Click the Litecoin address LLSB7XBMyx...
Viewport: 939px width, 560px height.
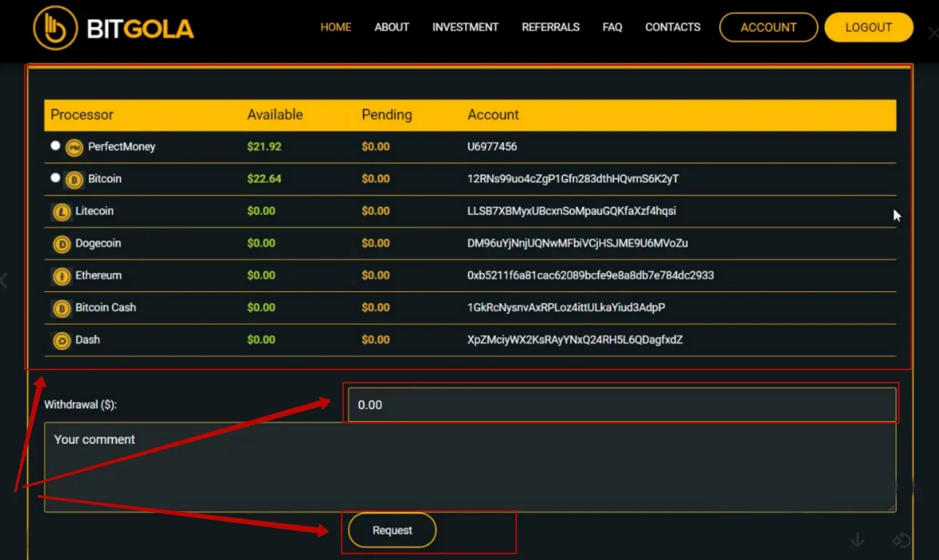pyautogui.click(x=572, y=211)
